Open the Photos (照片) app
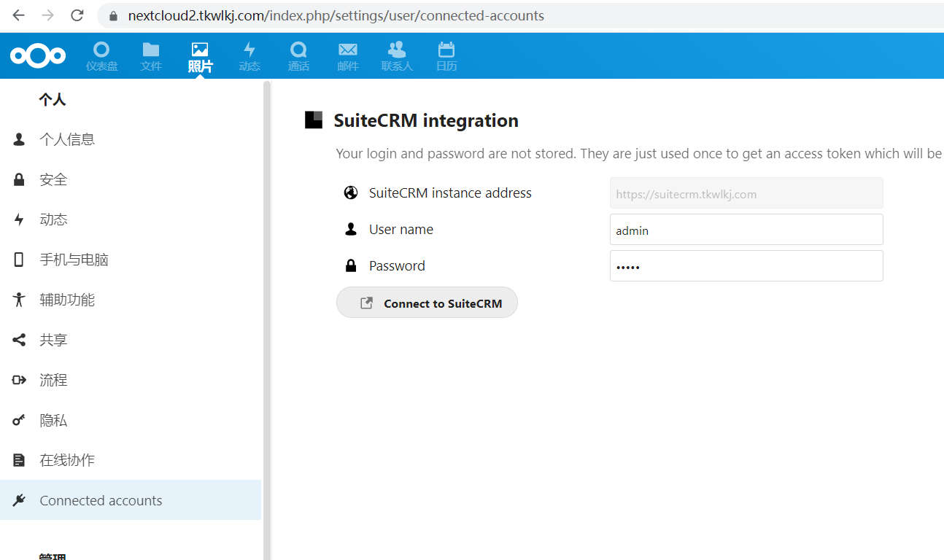Viewport: 944px width, 560px height. point(200,56)
